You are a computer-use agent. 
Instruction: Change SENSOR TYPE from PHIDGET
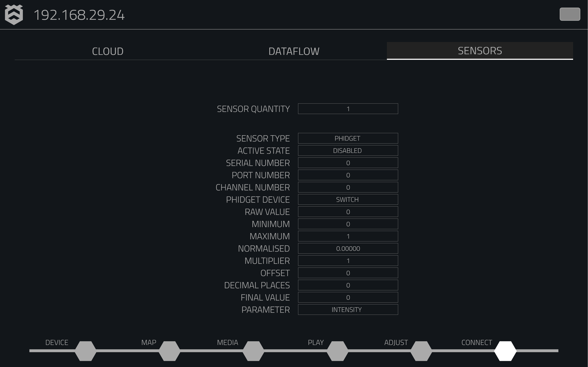point(347,138)
